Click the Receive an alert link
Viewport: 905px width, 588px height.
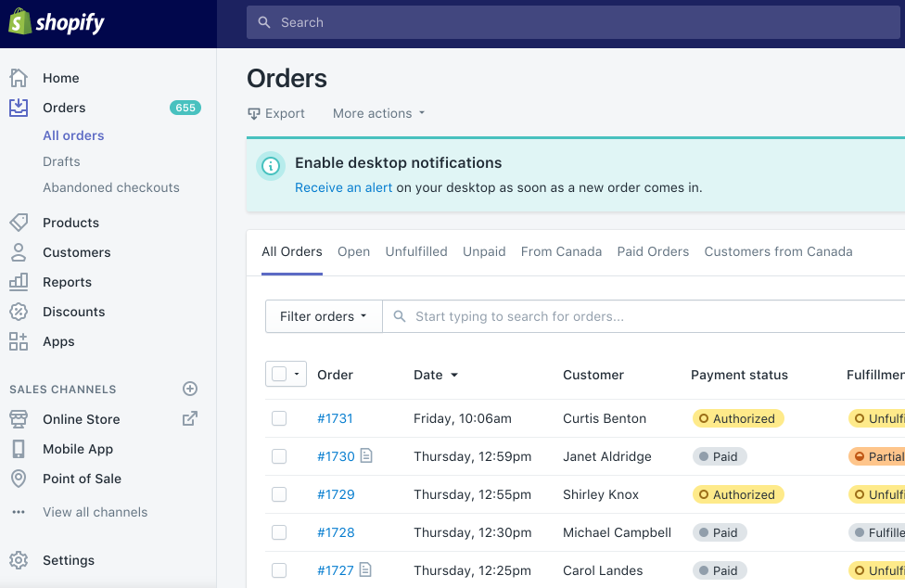pos(343,187)
